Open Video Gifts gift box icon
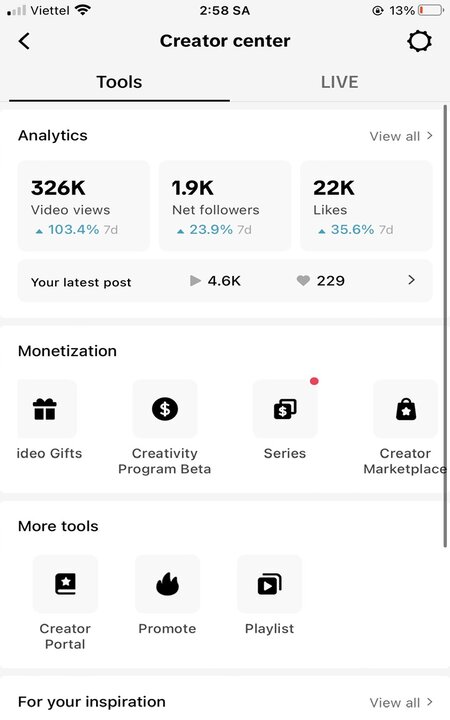Screen dimensions: 450x720 (x=46, y=409)
